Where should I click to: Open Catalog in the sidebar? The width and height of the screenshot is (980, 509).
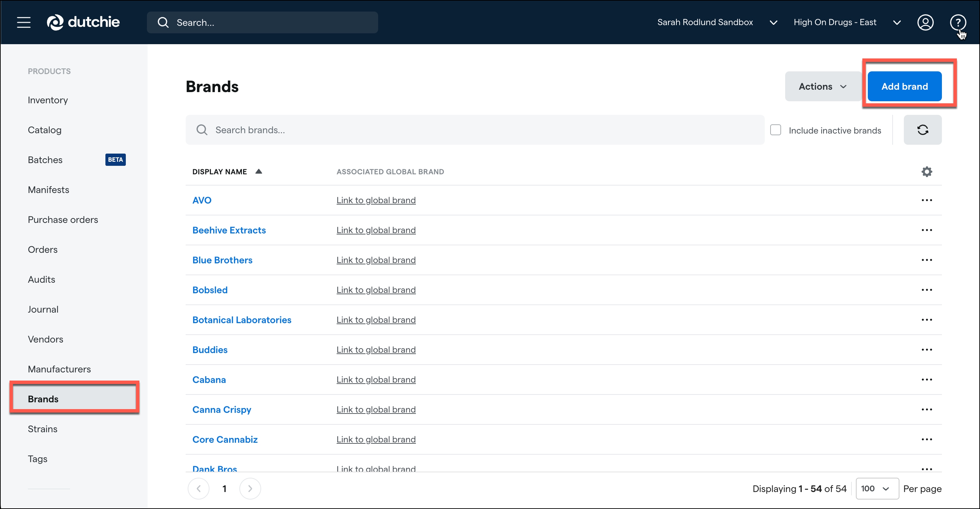point(45,130)
